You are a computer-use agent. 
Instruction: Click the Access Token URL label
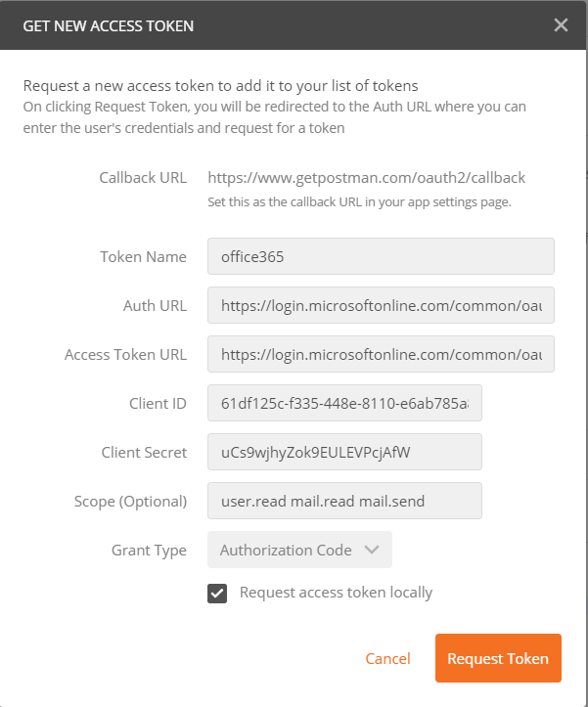(125, 355)
